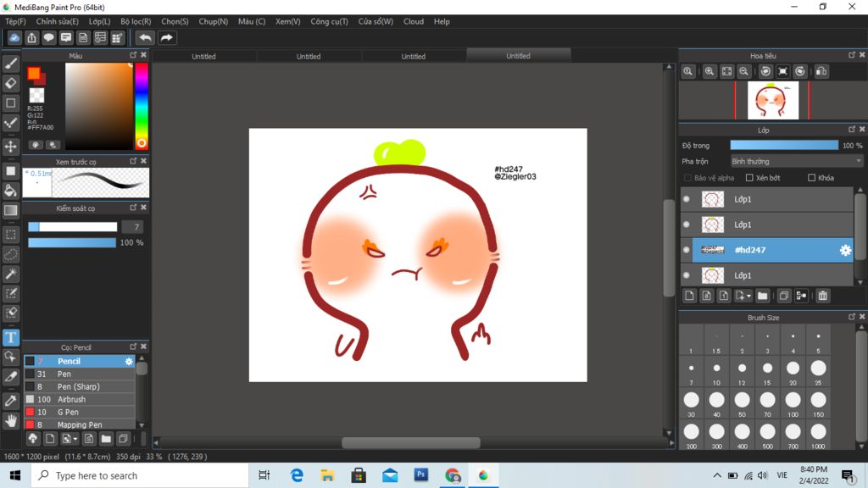Select the Hand tool

pos(10,421)
